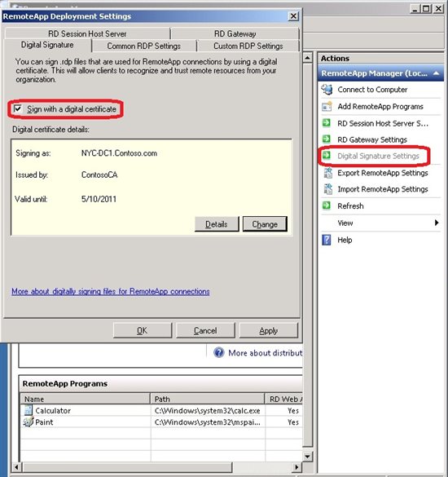Click the Details button for the certificate
448x477 pixels.
(x=217, y=224)
